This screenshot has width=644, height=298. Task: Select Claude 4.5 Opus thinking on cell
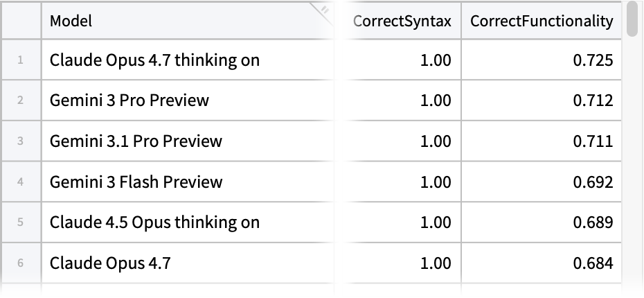click(x=154, y=222)
